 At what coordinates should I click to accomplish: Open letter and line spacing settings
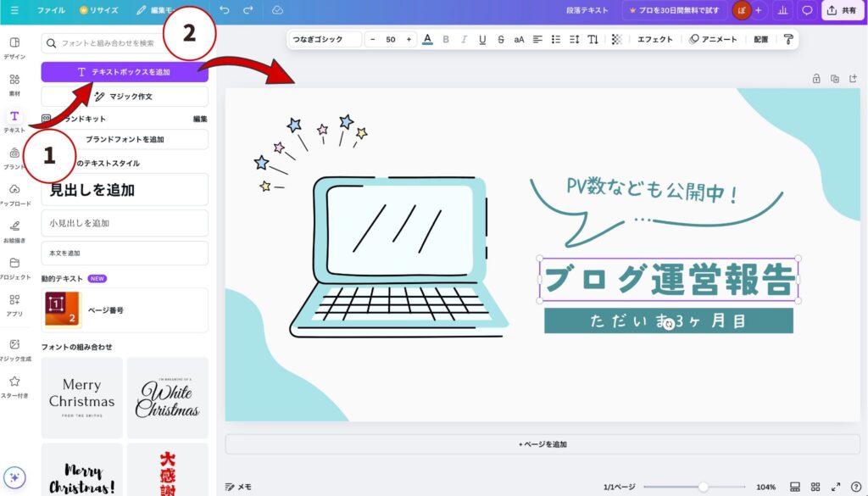point(574,39)
